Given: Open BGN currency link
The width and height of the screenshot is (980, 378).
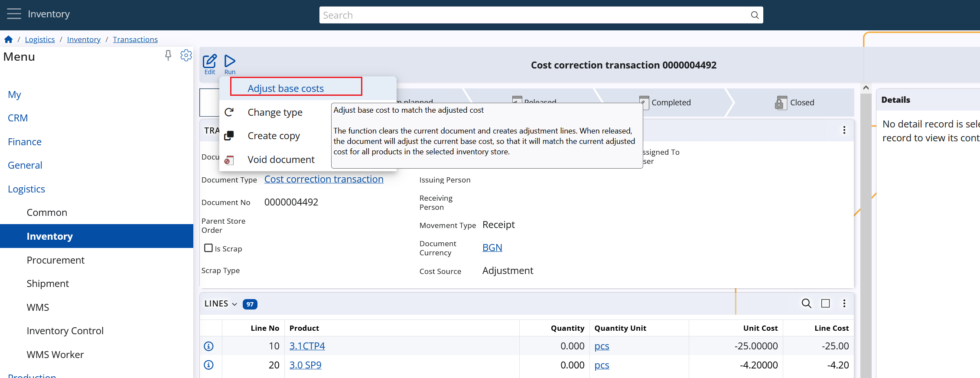Looking at the screenshot, I should (x=492, y=248).
